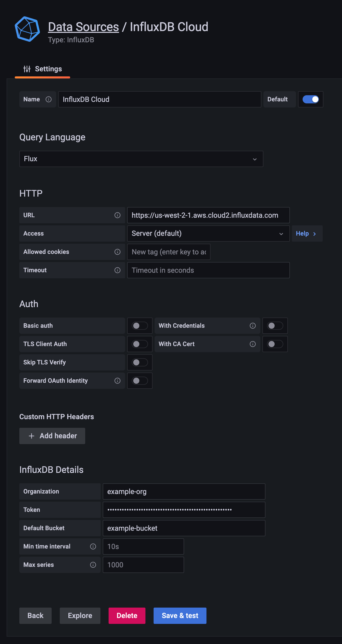Click the 'Custom HTTP Headers' heading
This screenshot has height=644, width=342.
click(57, 417)
